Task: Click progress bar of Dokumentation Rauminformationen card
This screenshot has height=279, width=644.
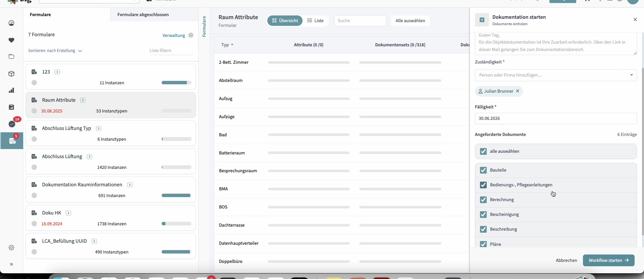Action: pyautogui.click(x=176, y=195)
